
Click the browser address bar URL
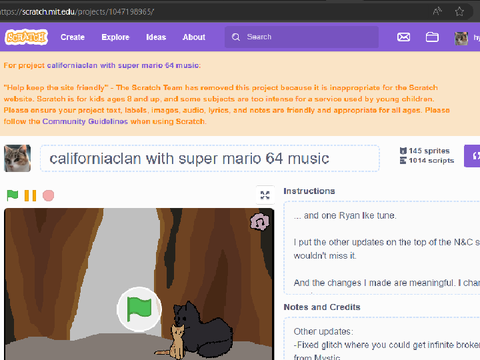[x=77, y=12]
